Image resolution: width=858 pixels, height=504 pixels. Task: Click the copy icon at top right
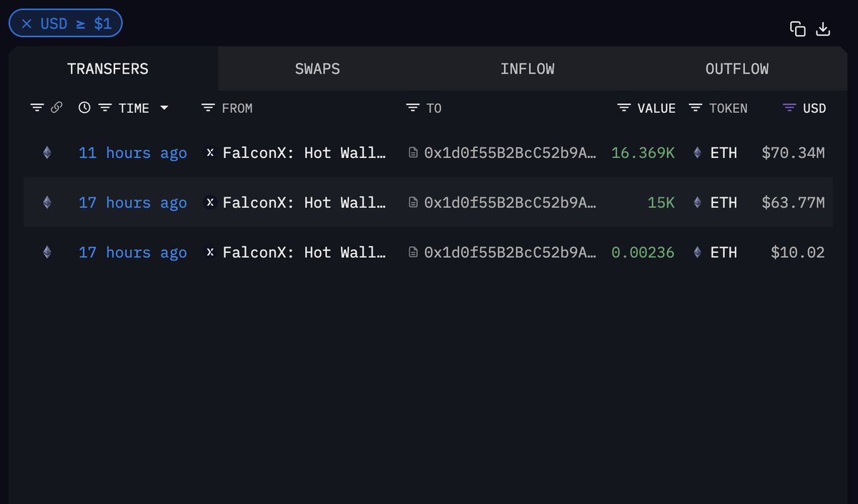[797, 29]
